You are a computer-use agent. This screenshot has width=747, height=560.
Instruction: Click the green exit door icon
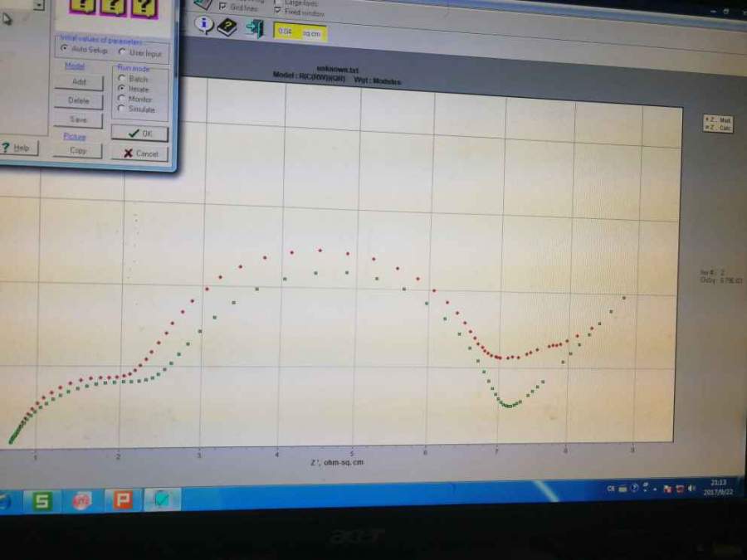point(255,28)
